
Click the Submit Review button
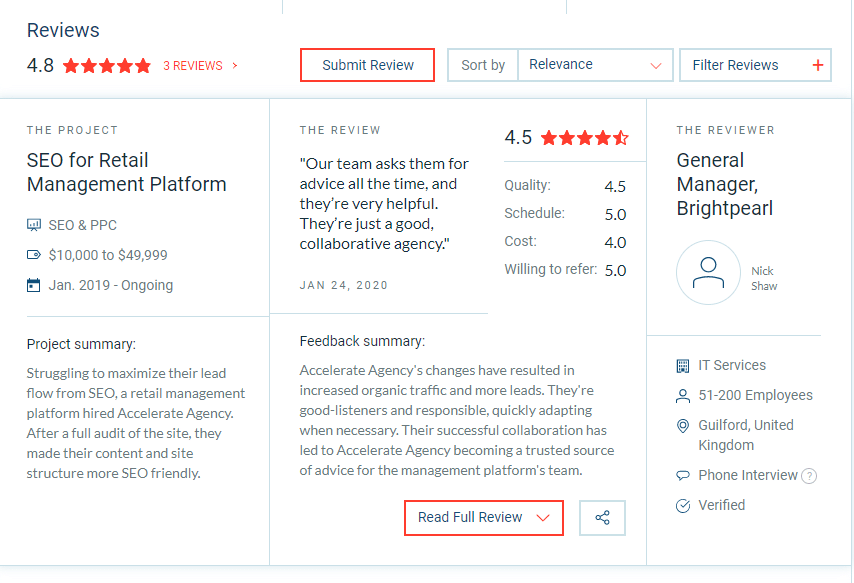pyautogui.click(x=368, y=65)
